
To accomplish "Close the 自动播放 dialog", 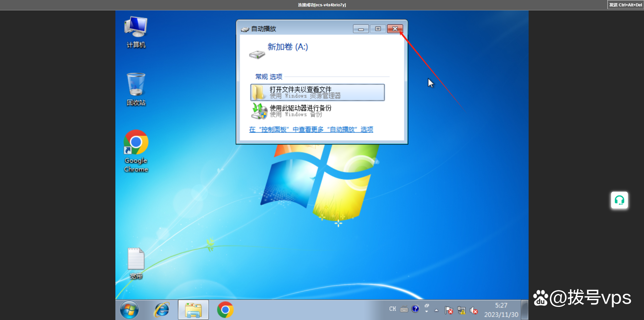I will [x=395, y=29].
